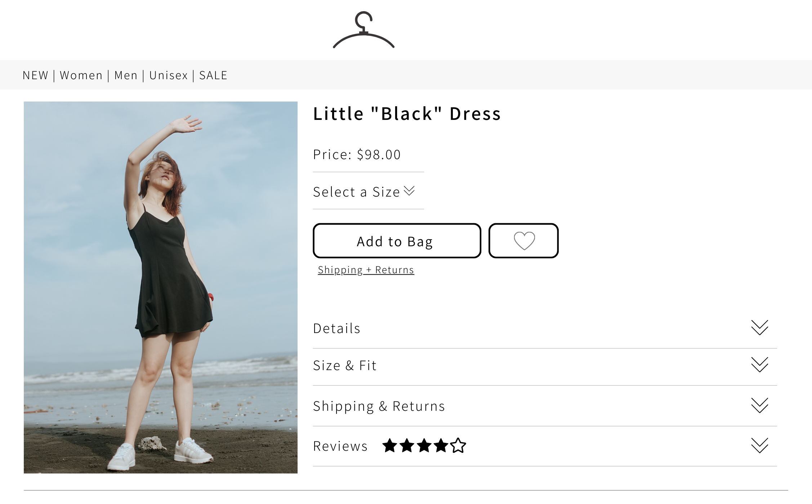Toggle the heart wishlist button
Screen dimensions: 812x504
pos(523,240)
